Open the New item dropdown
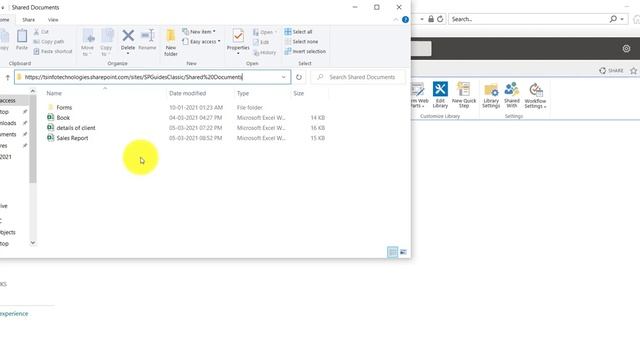Screen dimensions: 640x360 point(199,31)
